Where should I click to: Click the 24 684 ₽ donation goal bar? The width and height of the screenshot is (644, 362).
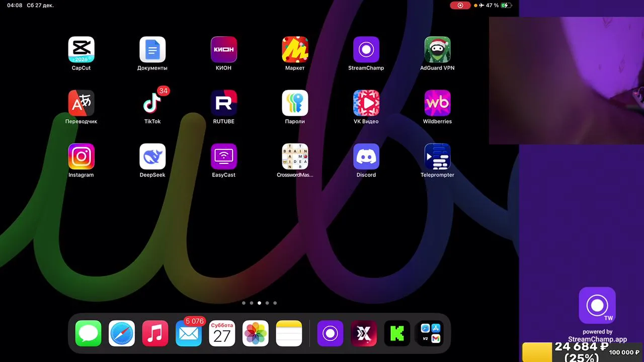(x=583, y=352)
